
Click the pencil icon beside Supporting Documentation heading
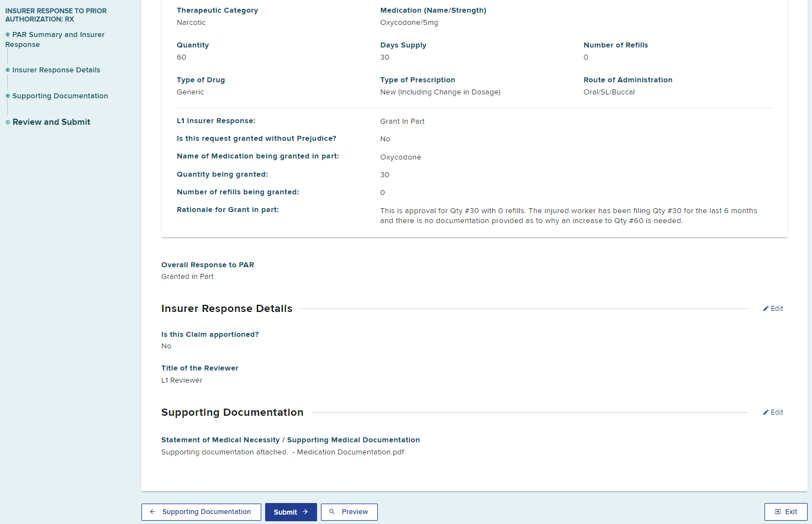[766, 412]
